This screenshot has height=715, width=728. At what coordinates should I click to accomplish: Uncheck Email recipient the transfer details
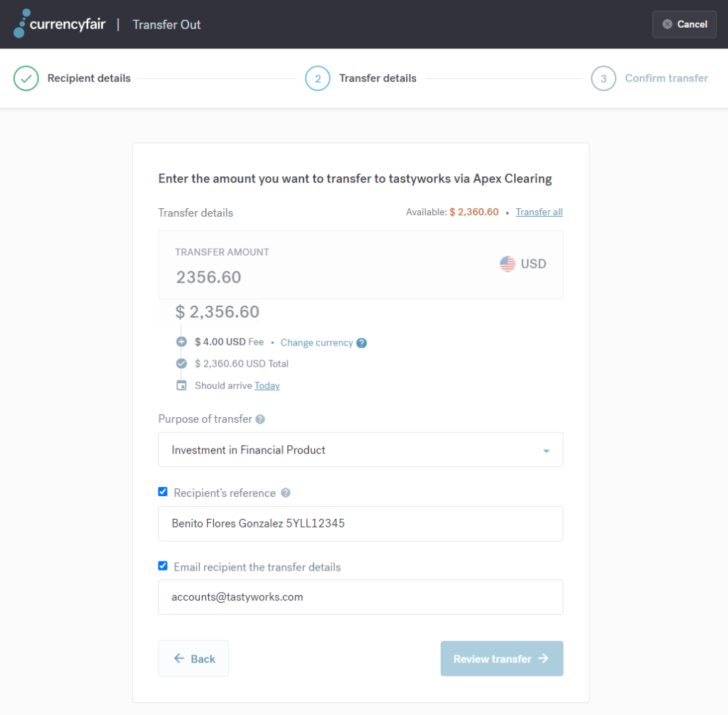pos(163,566)
